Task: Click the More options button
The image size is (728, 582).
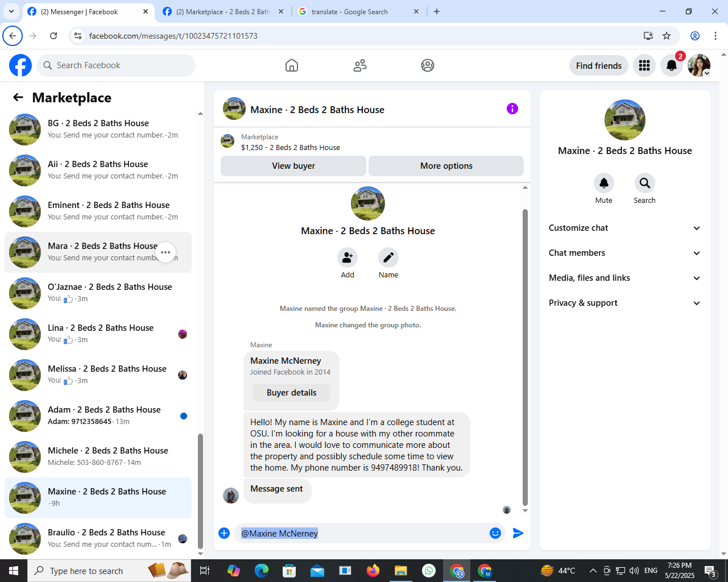Action: [446, 166]
